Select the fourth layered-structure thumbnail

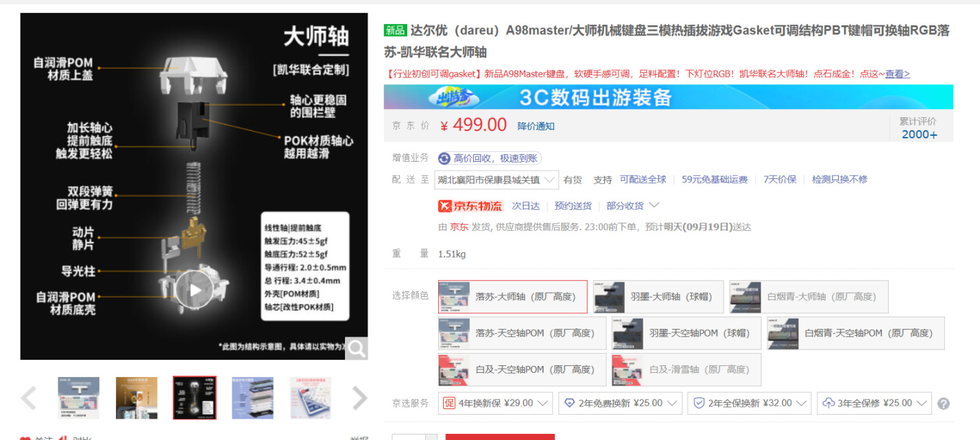[x=252, y=398]
